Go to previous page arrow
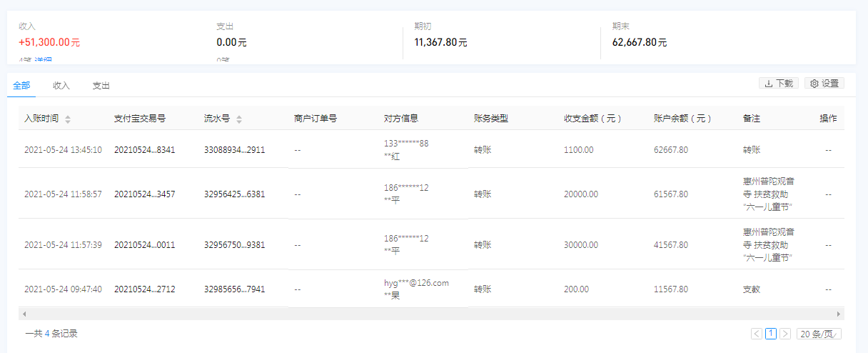 757,334
